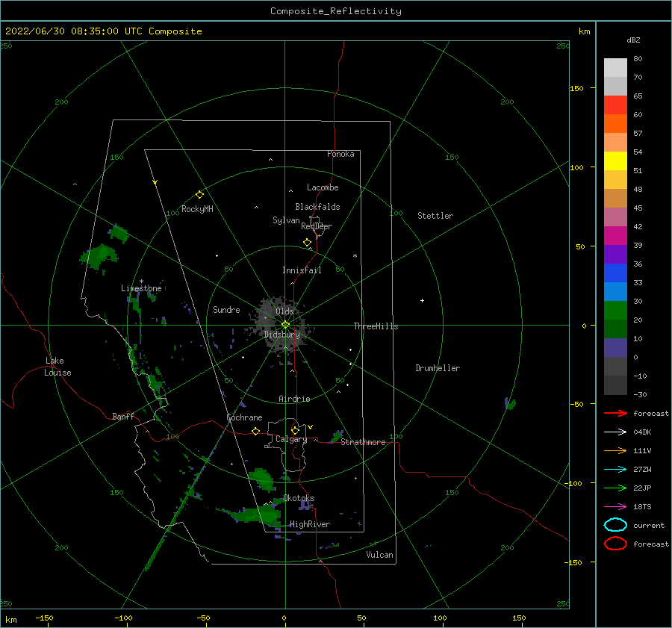672x628 pixels.
Task: Click the Banff town label
Action: [123, 416]
